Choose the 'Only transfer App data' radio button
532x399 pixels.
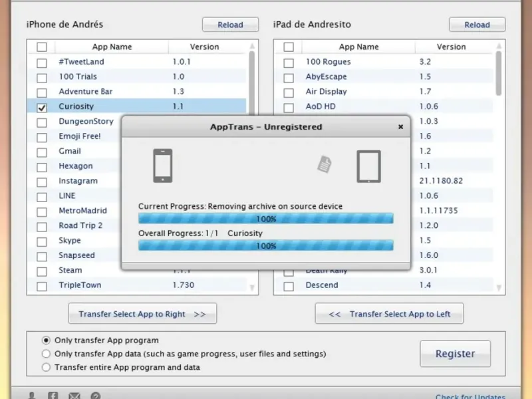point(46,354)
